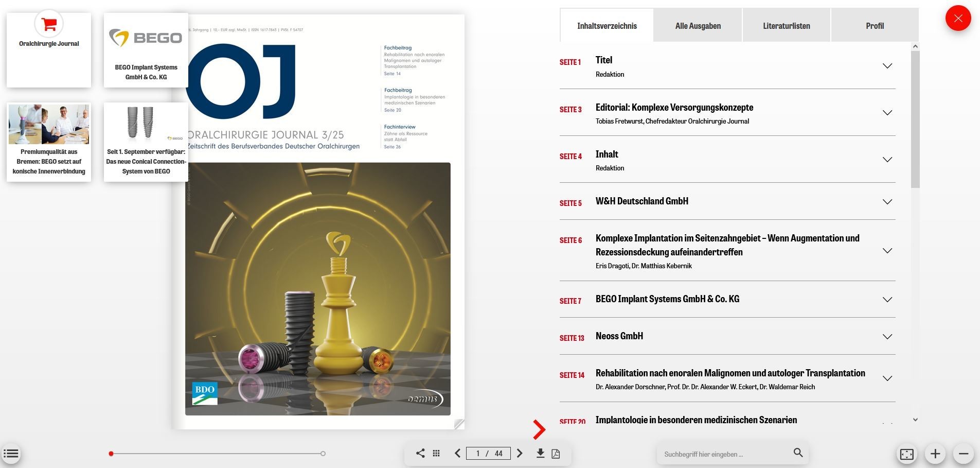Zoom out with the minus button
The width and height of the screenshot is (980, 468).
[x=964, y=454]
